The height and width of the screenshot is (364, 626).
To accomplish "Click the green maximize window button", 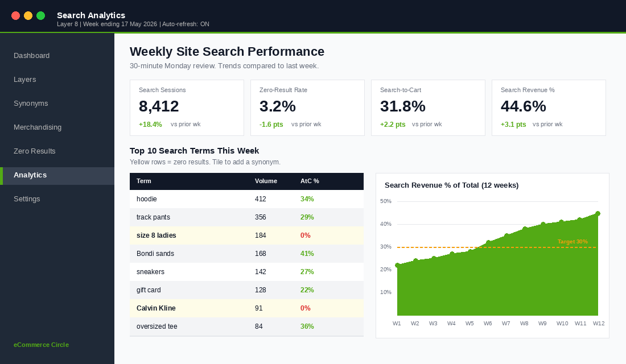I will pos(41,15).
